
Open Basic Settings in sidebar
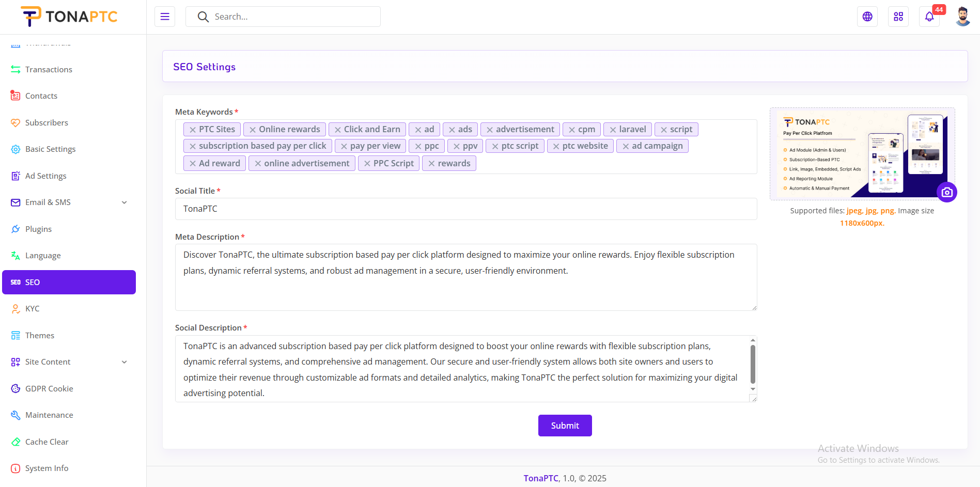69,149
